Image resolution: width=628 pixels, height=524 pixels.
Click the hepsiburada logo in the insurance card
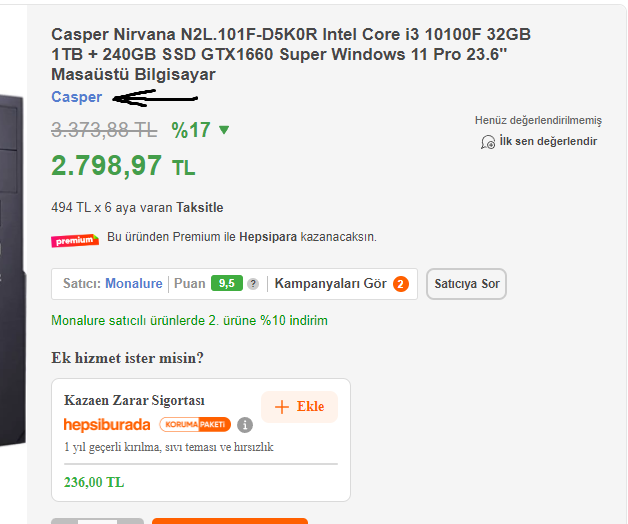pos(107,425)
